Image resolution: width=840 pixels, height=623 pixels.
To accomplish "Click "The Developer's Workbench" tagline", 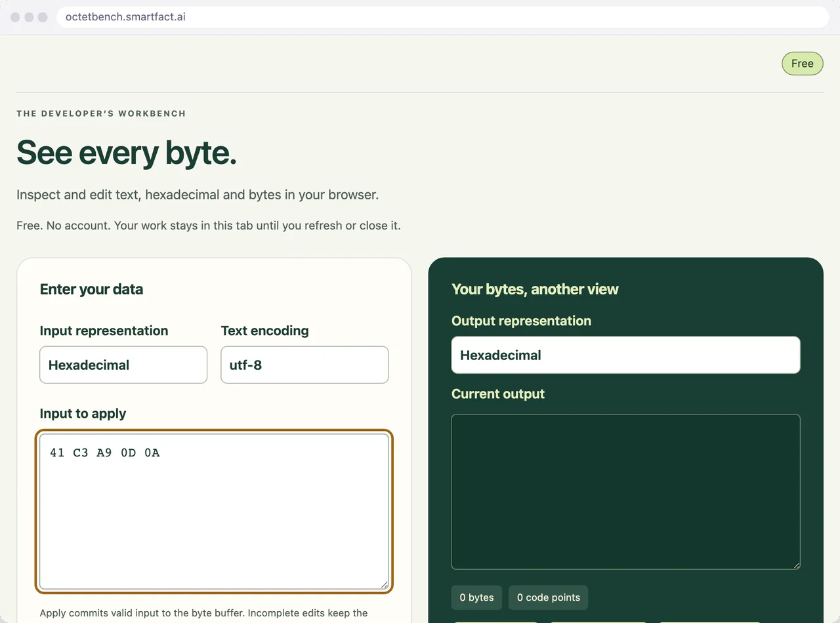I will (x=101, y=113).
